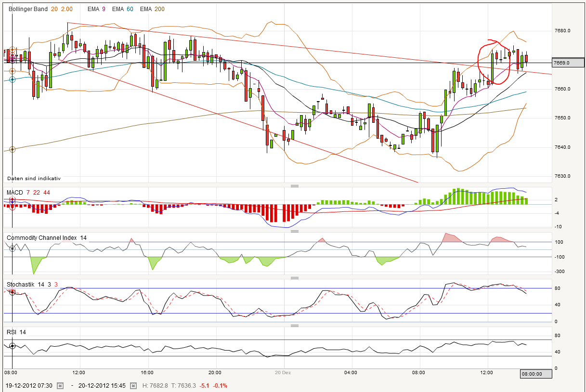This screenshot has width=586, height=392.
Task: Click the start date 19-12-2012 07:30 field
Action: click(x=29, y=386)
